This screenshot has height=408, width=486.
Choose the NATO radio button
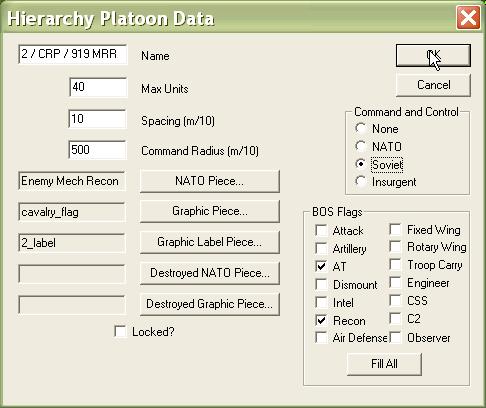click(361, 146)
